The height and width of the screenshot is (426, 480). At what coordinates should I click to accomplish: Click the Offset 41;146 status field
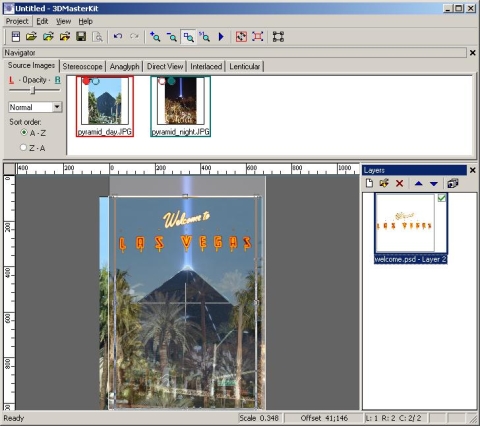tap(324, 418)
